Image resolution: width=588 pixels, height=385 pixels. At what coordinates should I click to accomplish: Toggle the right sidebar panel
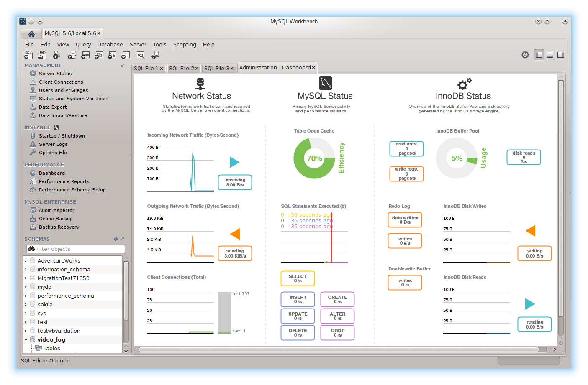(561, 55)
